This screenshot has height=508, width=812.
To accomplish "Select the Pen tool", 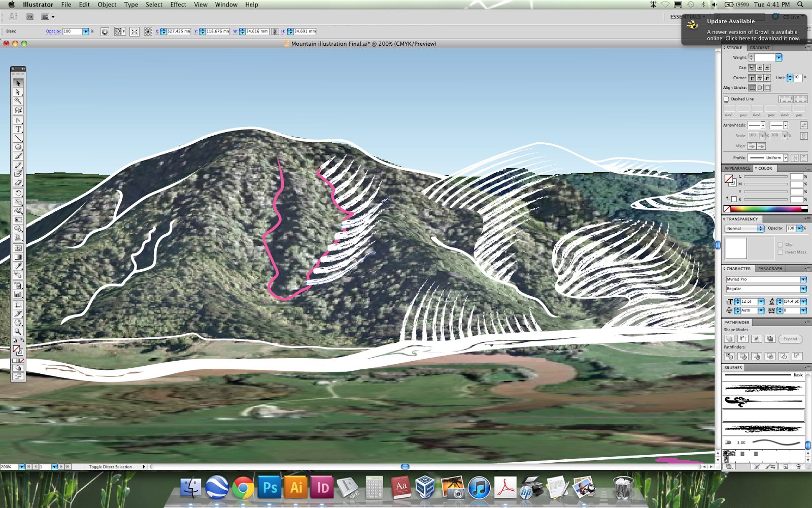I will [x=18, y=120].
